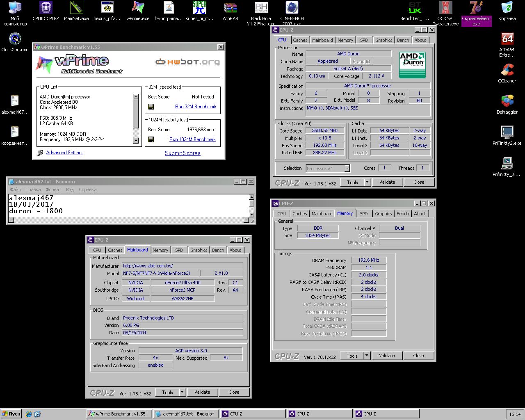Click in Notepad text area
Viewport: 525px width, 420px height.
point(128,205)
